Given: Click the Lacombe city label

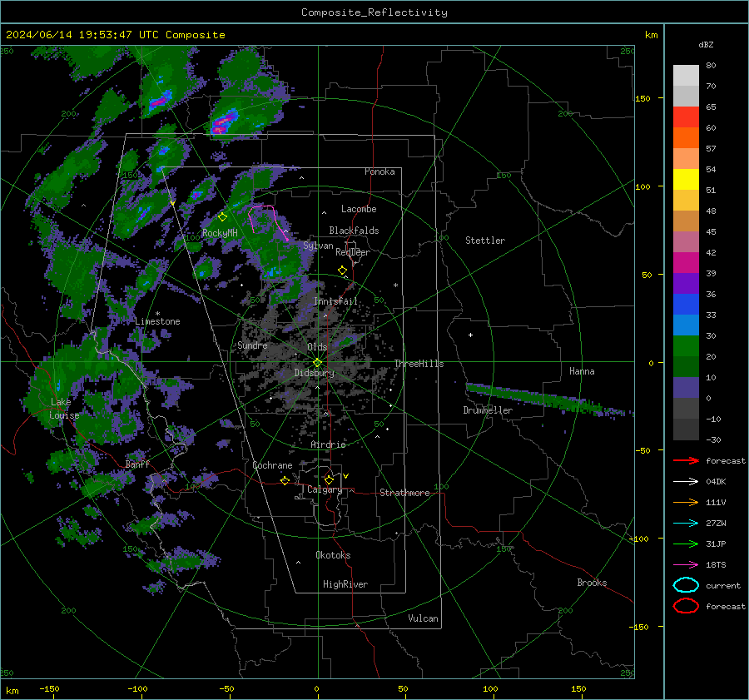Looking at the screenshot, I should 359,209.
